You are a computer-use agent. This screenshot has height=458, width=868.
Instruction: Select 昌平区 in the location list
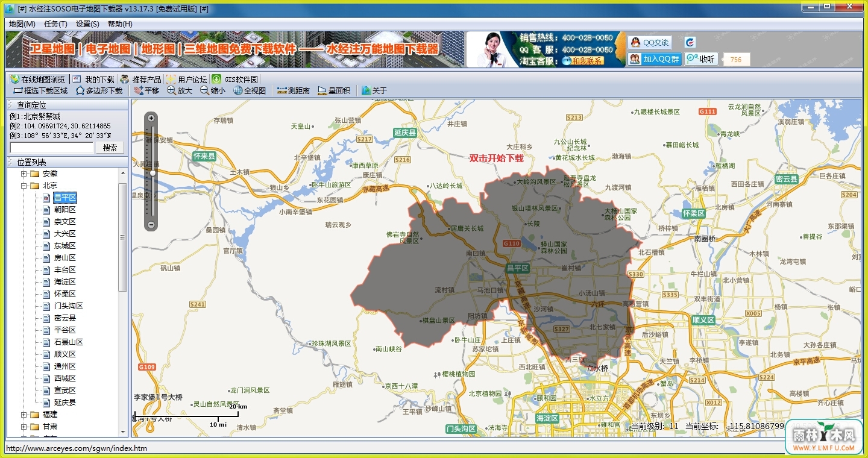(65, 198)
